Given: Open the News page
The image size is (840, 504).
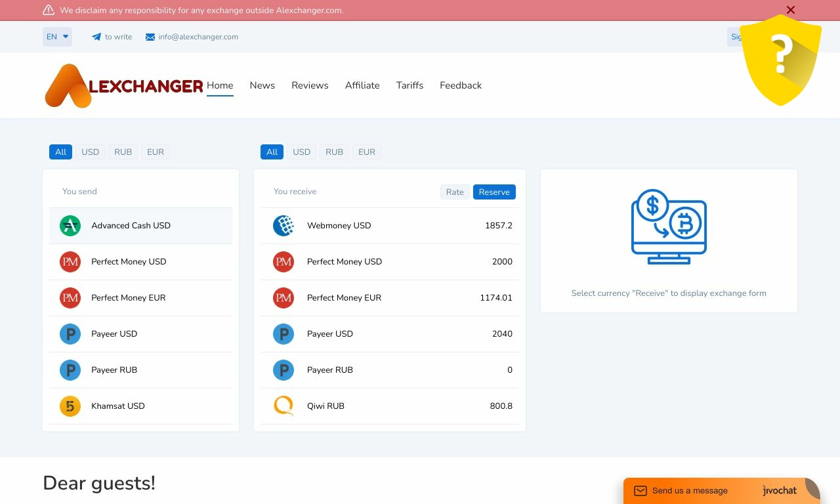Looking at the screenshot, I should (x=262, y=85).
